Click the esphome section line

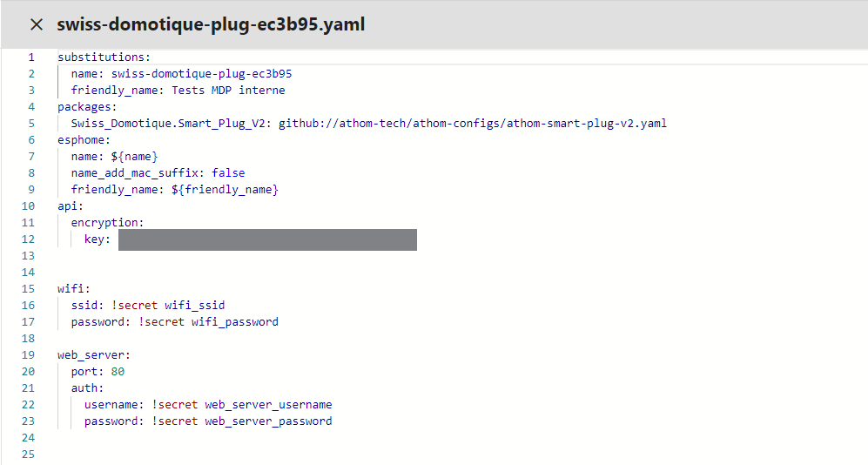(84, 140)
